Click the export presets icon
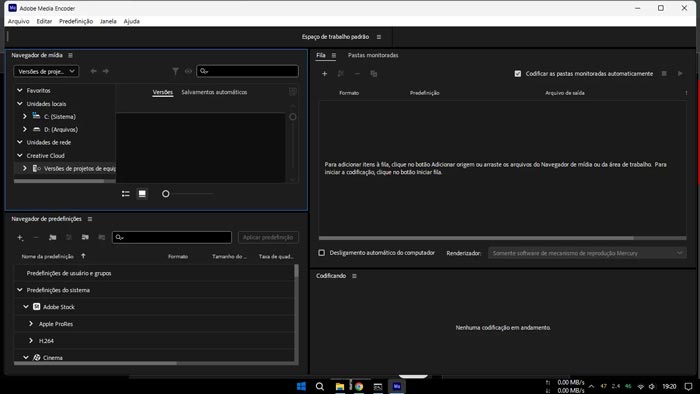 (101, 237)
